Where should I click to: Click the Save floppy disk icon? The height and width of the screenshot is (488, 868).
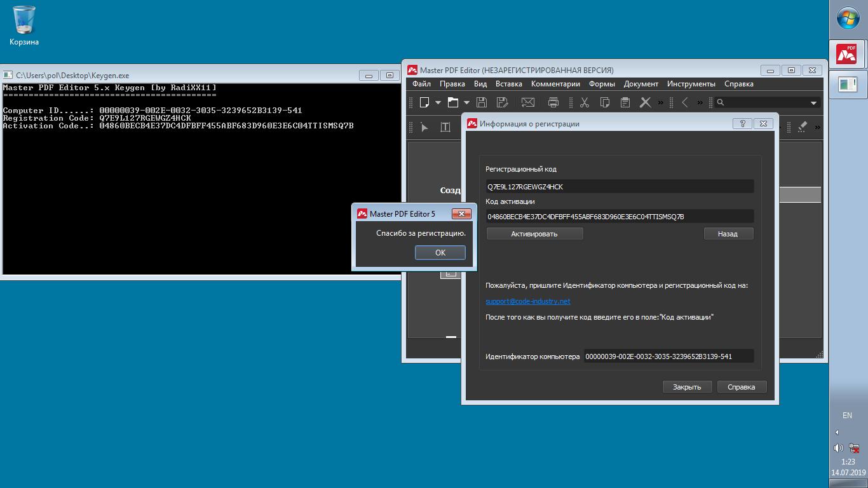pyautogui.click(x=482, y=102)
